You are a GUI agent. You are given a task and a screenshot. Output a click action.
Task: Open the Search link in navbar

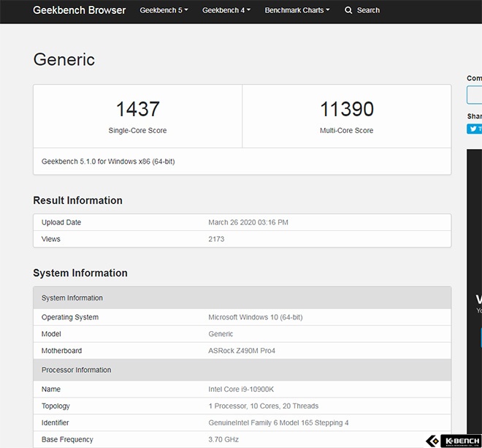coord(368,10)
